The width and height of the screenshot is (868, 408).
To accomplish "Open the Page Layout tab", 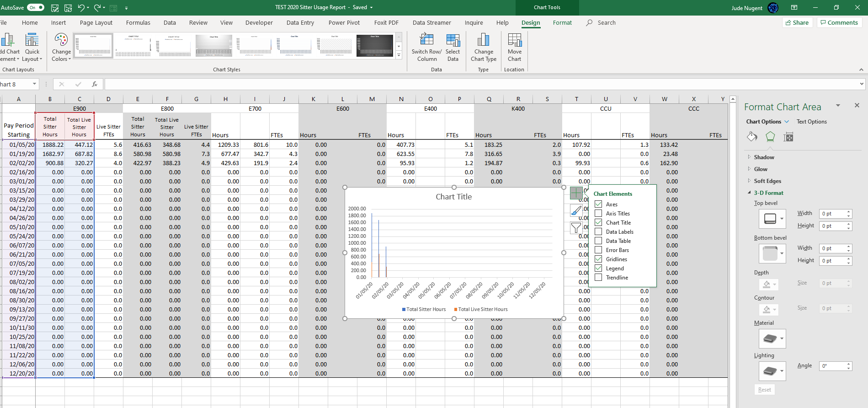I will tap(96, 23).
